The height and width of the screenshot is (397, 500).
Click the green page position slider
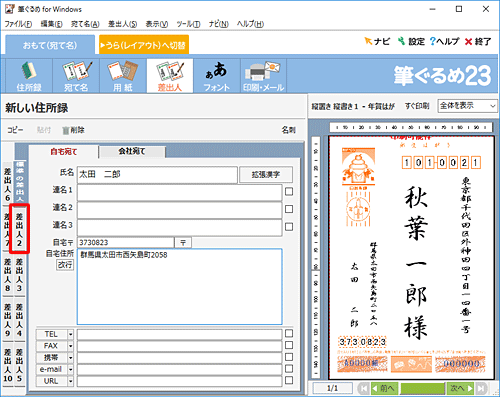[x=422, y=388]
